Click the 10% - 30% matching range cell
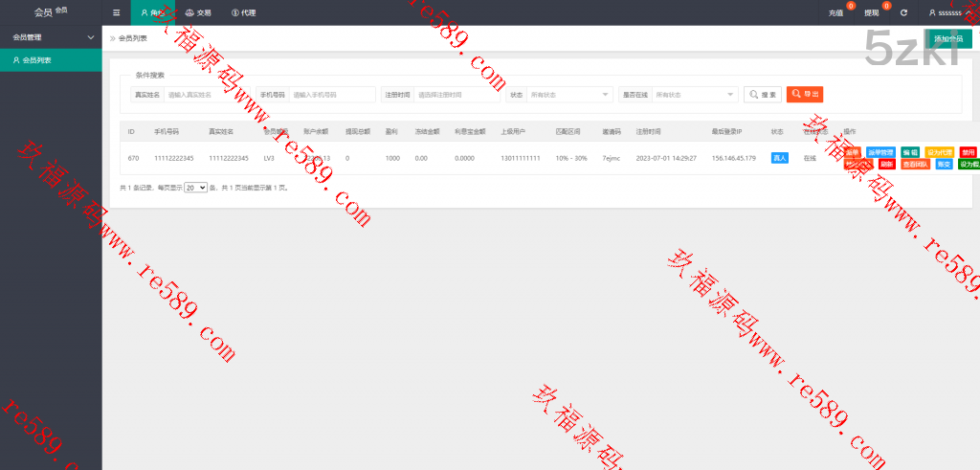 (571, 158)
